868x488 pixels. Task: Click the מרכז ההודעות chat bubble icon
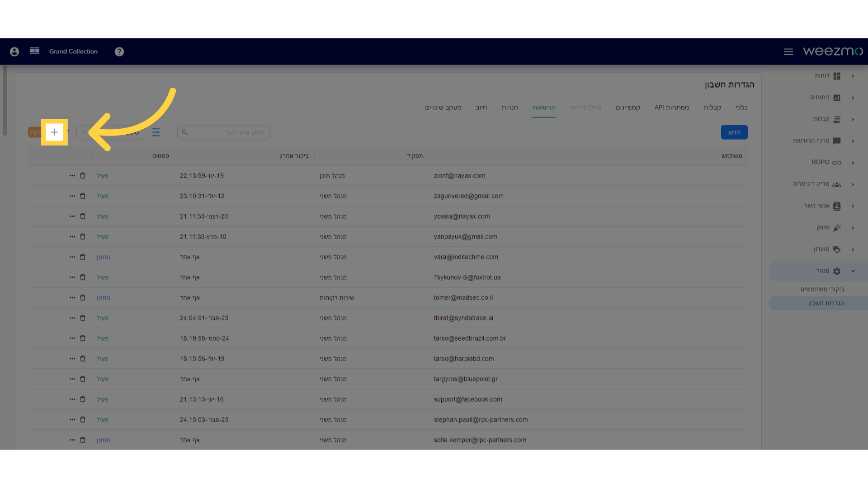pyautogui.click(x=837, y=141)
